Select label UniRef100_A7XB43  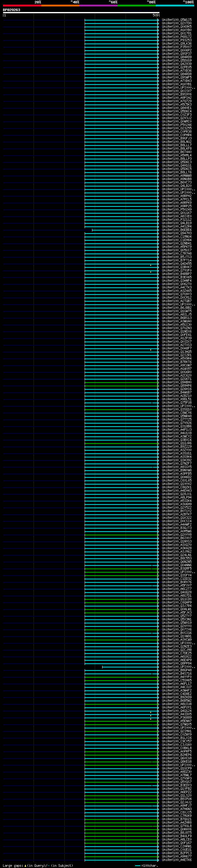pyautogui.click(x=177, y=81)
